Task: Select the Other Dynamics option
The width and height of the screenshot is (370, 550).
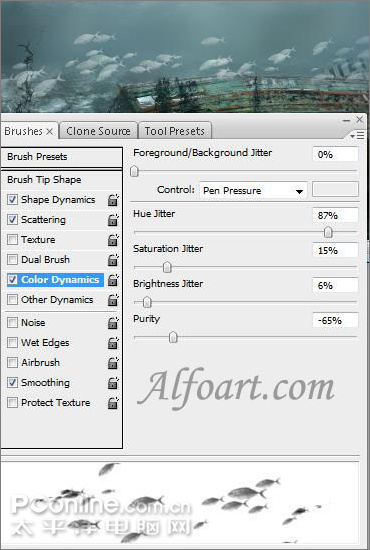Action: pyautogui.click(x=57, y=300)
